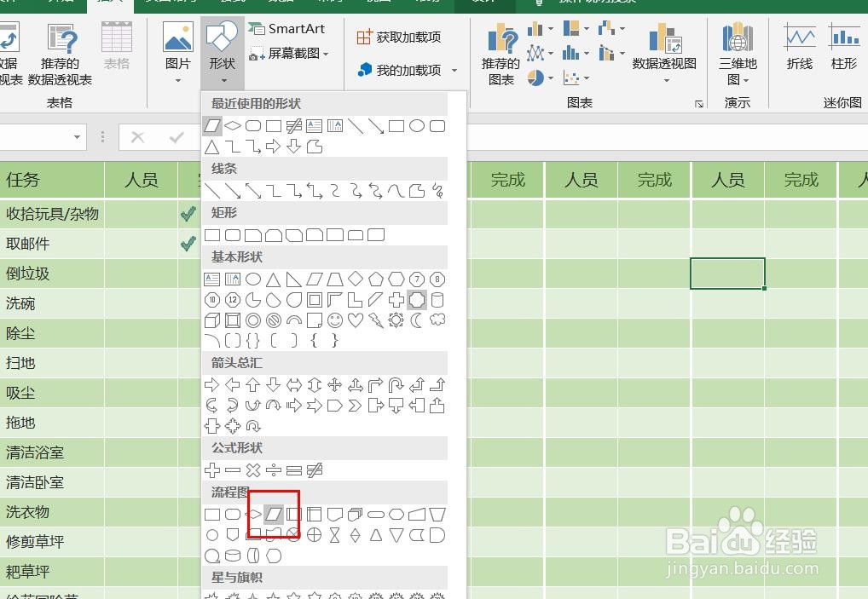Choose the flowchart multidocument shape
The width and height of the screenshot is (868, 599).
pos(356,515)
